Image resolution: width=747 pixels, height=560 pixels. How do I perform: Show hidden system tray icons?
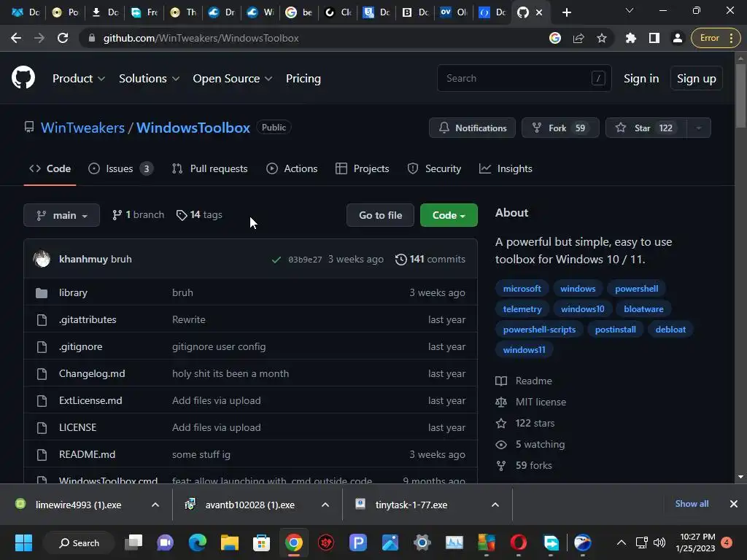pyautogui.click(x=622, y=542)
